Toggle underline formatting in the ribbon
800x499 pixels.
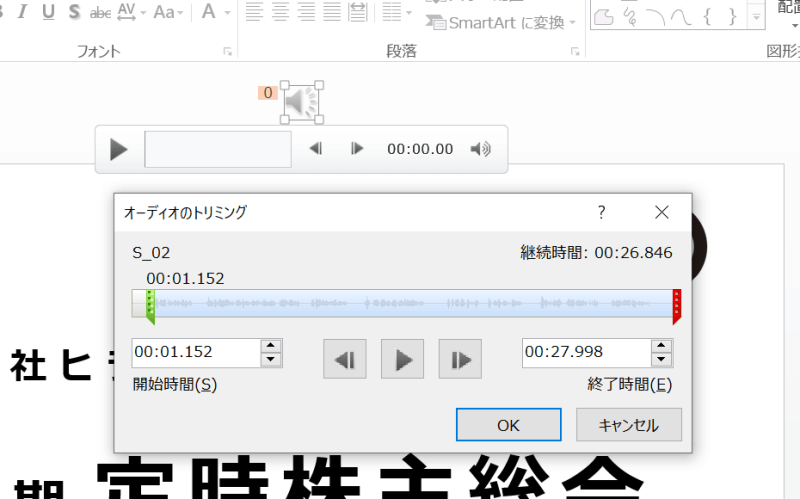48,12
